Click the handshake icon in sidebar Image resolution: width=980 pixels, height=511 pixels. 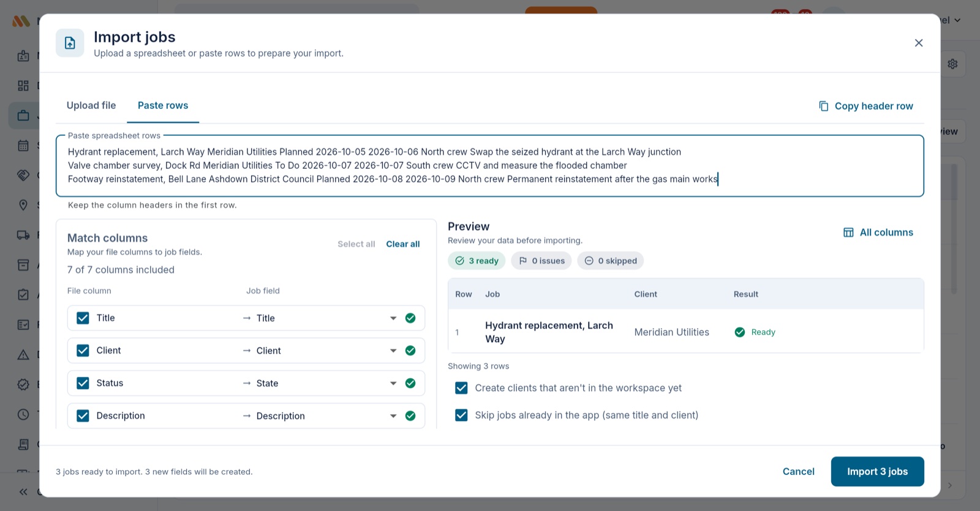(x=23, y=175)
